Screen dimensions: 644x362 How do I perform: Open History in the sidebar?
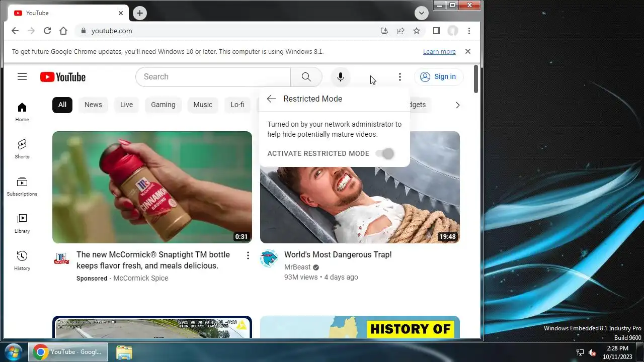(x=22, y=261)
